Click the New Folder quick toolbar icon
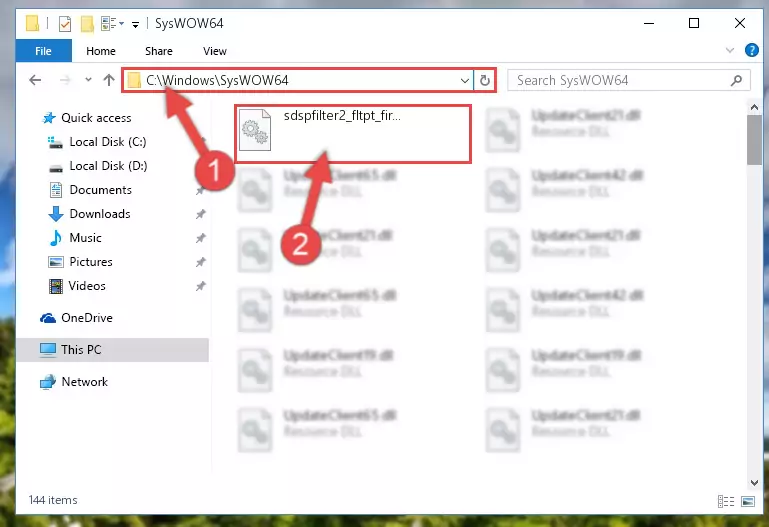 point(87,23)
